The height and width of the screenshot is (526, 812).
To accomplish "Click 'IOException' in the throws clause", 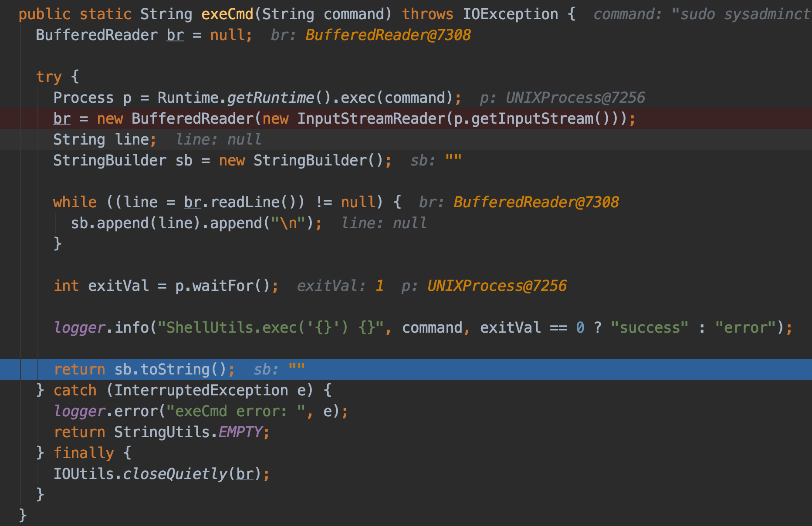I will click(510, 14).
